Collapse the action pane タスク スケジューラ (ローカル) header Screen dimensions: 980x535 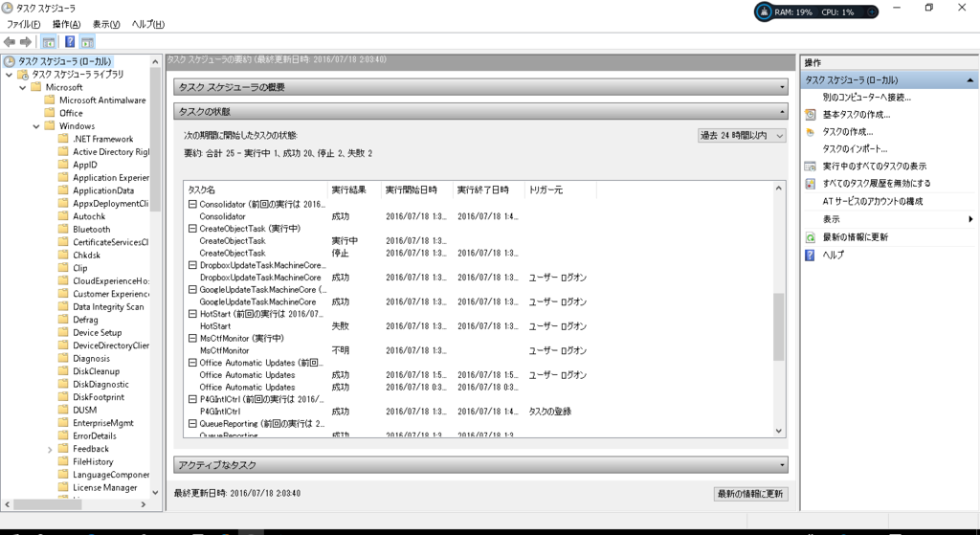point(970,80)
